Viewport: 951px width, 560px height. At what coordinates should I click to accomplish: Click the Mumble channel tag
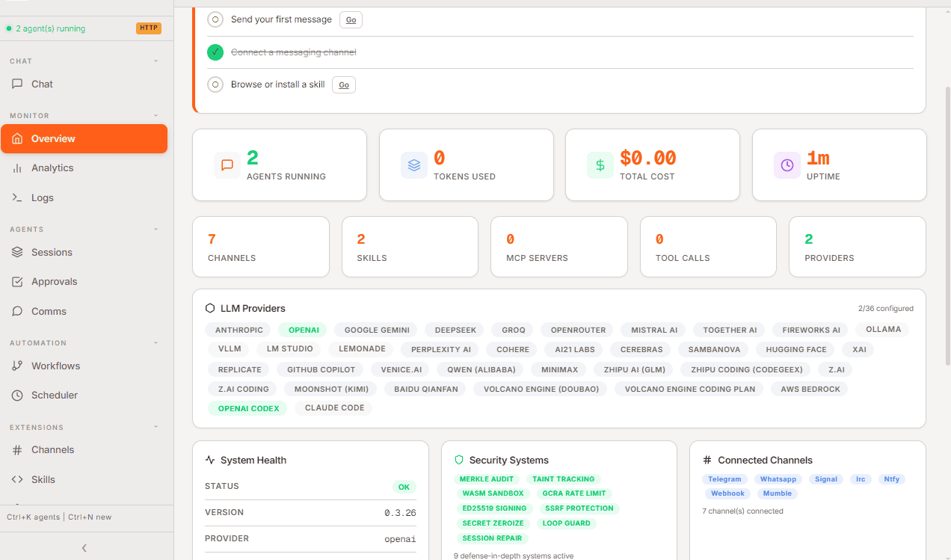tap(778, 493)
